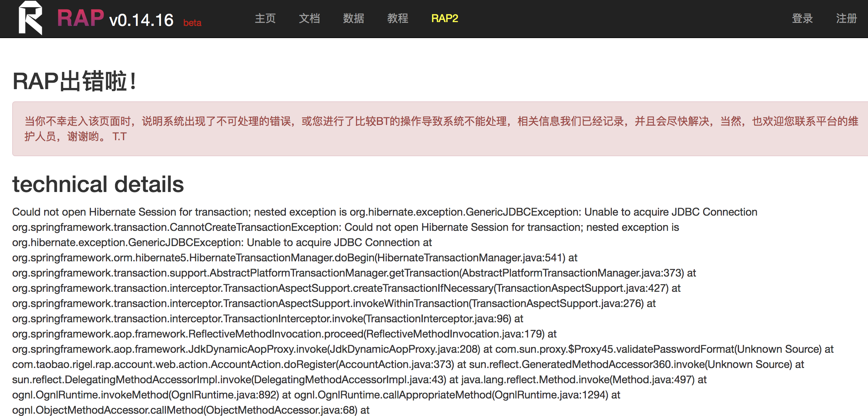Go to the 数据 data page
This screenshot has height=416, width=868.
tap(353, 18)
